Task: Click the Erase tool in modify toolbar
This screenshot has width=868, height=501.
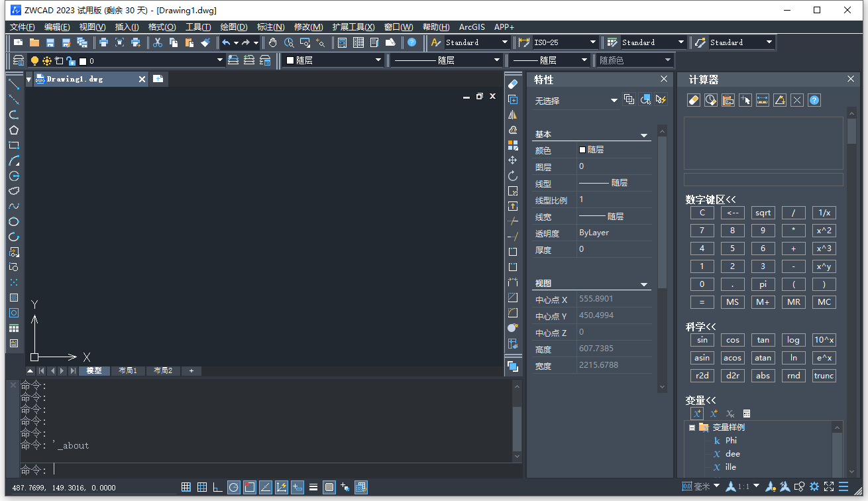Action: 512,84
